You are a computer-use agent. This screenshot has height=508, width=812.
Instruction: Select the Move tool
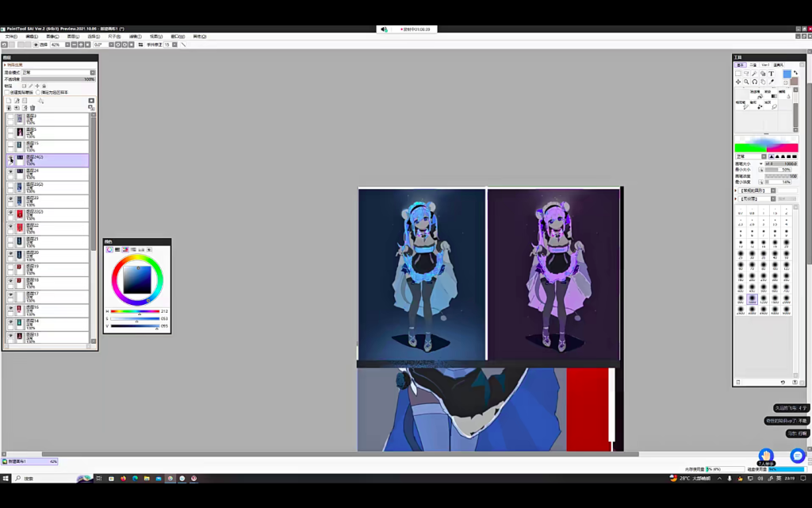(x=738, y=82)
